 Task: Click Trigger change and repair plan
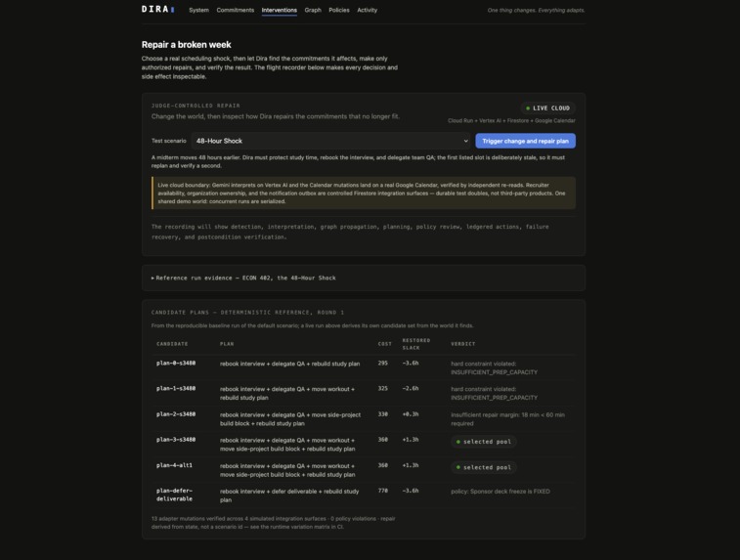click(525, 141)
